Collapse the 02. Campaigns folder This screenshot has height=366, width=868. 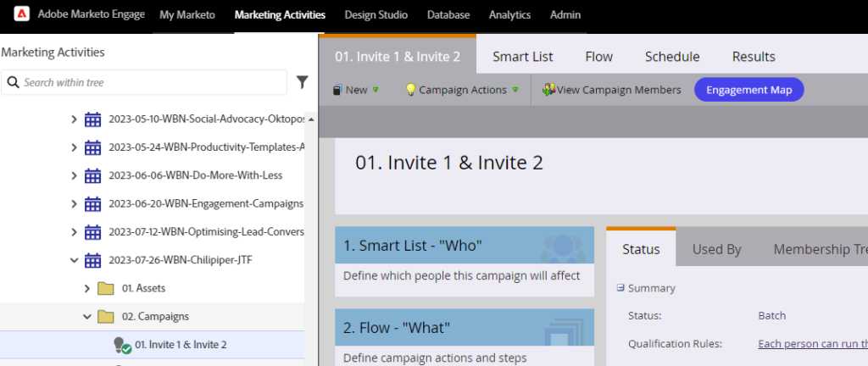[87, 316]
